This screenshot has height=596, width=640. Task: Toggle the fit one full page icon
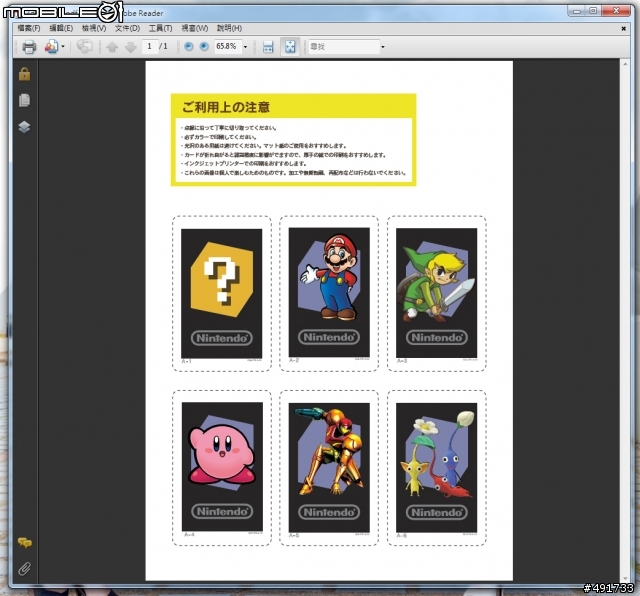290,47
